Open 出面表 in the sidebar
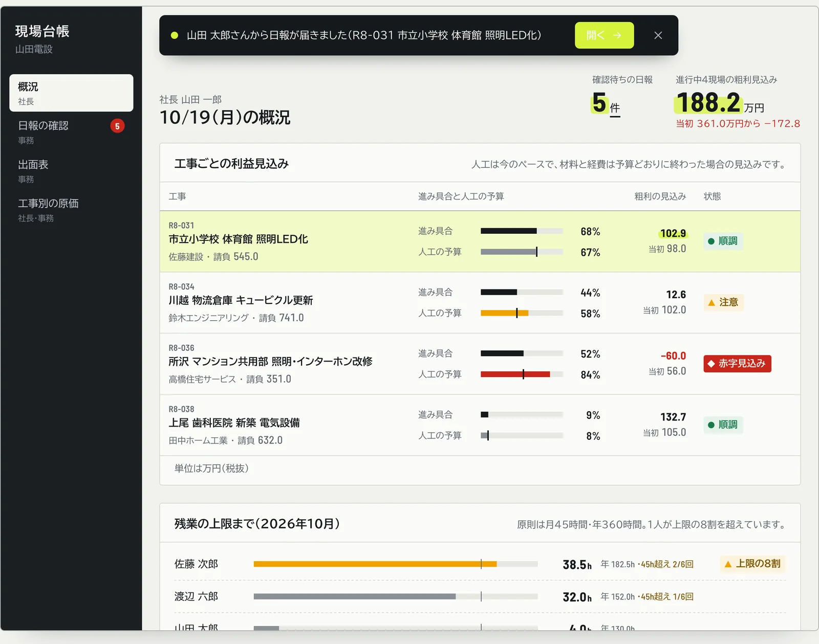819x644 pixels. click(x=71, y=170)
